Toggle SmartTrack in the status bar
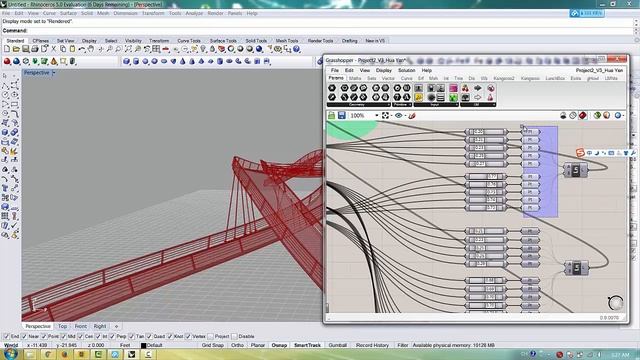Viewport: 640px width, 360px height. coord(307,345)
